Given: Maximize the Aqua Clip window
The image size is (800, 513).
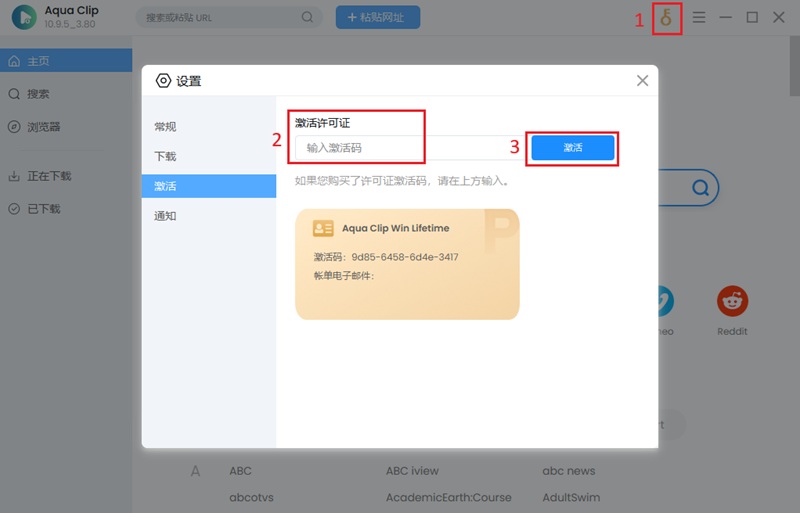Looking at the screenshot, I should click(x=752, y=17).
